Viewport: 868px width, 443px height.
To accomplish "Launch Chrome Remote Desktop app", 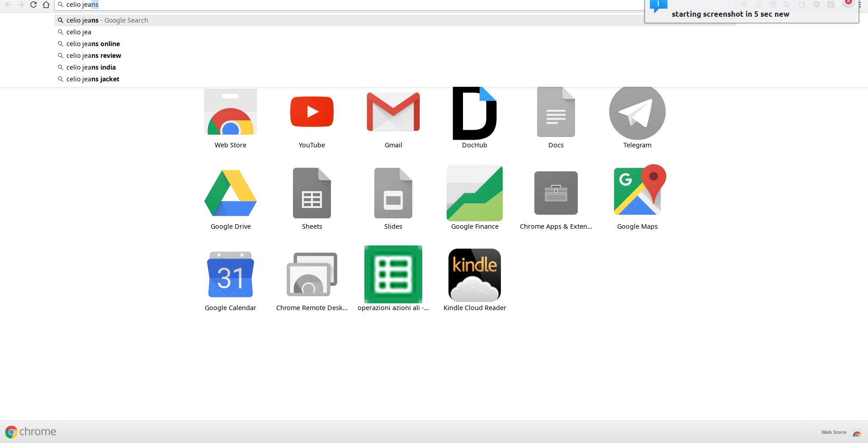I will pyautogui.click(x=312, y=274).
